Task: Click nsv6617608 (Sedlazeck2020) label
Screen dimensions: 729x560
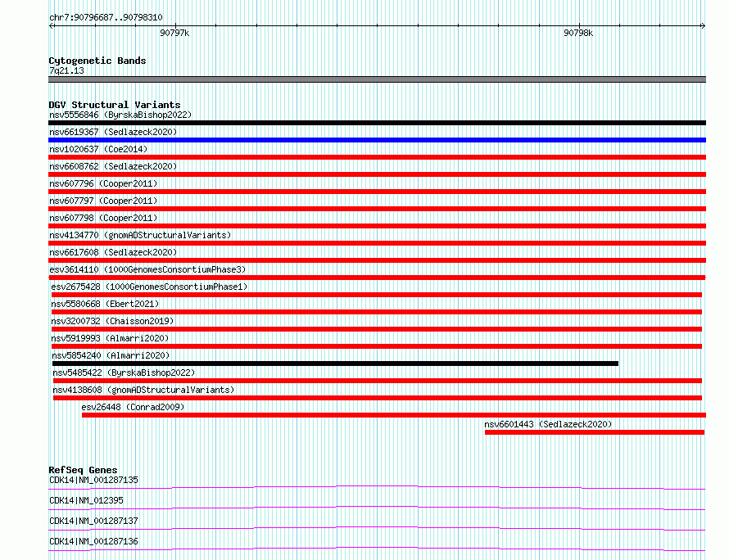Action: pos(113,252)
